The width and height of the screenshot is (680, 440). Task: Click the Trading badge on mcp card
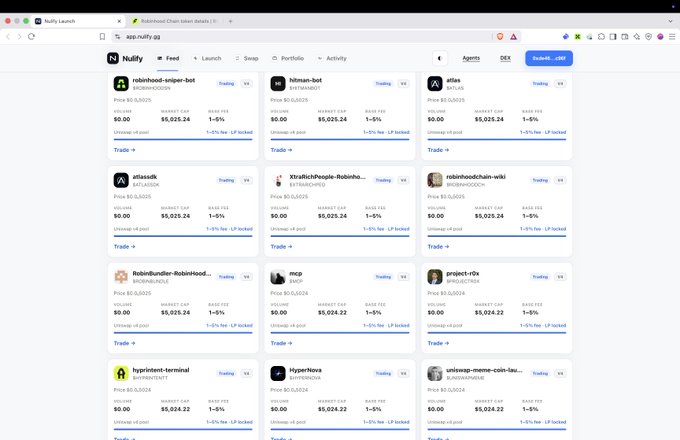click(383, 277)
